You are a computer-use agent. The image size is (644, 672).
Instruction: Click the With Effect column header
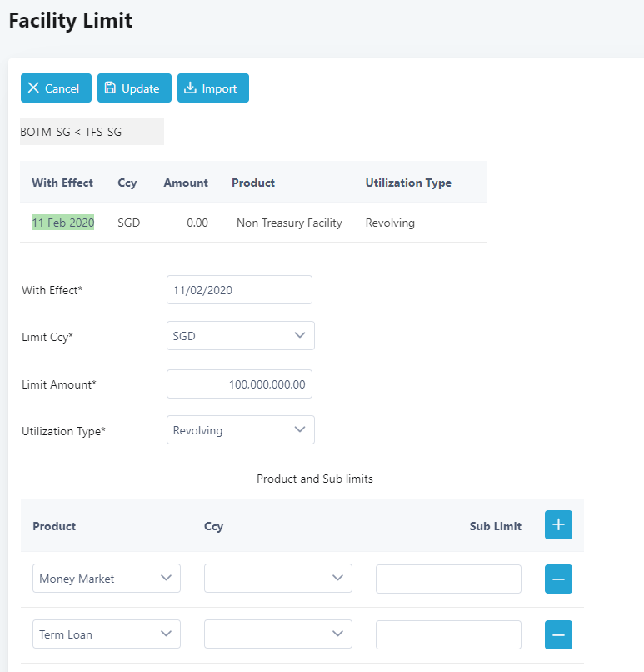point(62,183)
